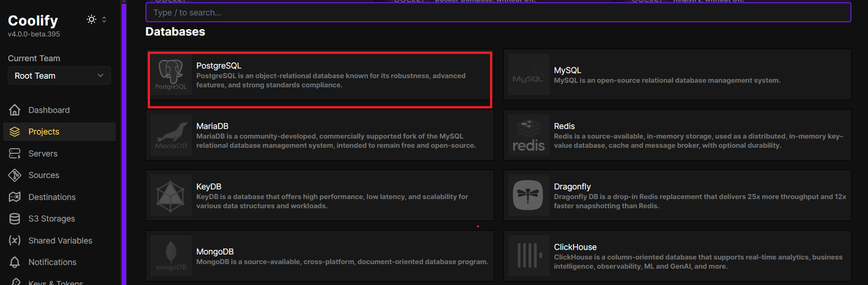Open Shared Variables in sidebar

pyautogui.click(x=59, y=240)
